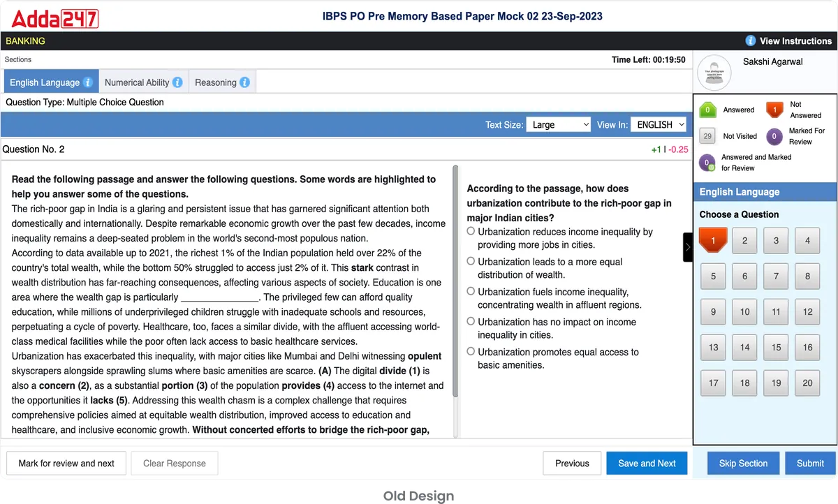The height and width of the screenshot is (504, 838).
Task: Click the 'Time Left: 00:19:50' timer
Action: click(x=648, y=60)
